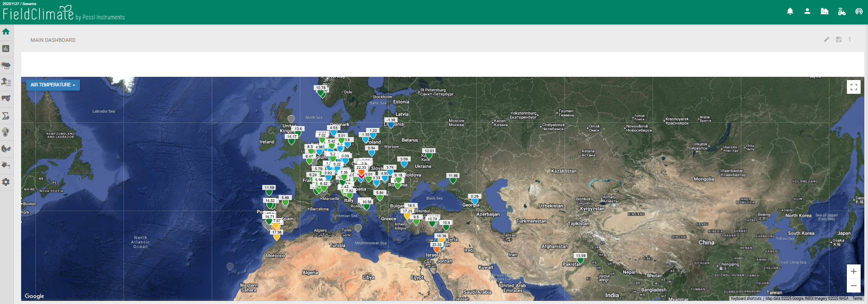Edit dashboard with the pencil icon

(827, 40)
